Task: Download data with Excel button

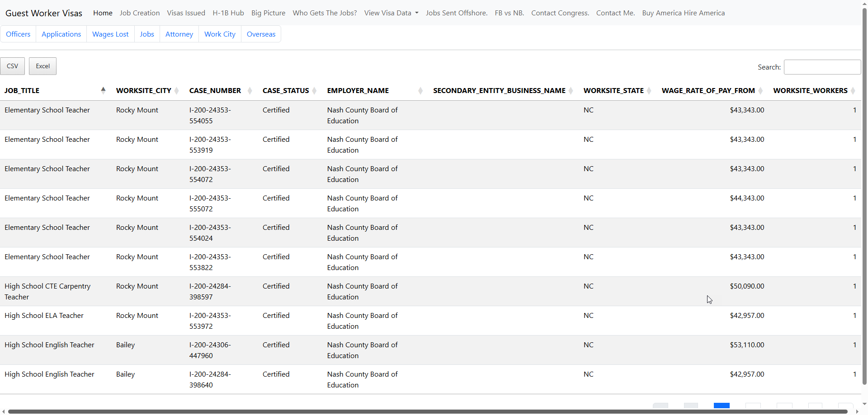Action: [x=43, y=66]
